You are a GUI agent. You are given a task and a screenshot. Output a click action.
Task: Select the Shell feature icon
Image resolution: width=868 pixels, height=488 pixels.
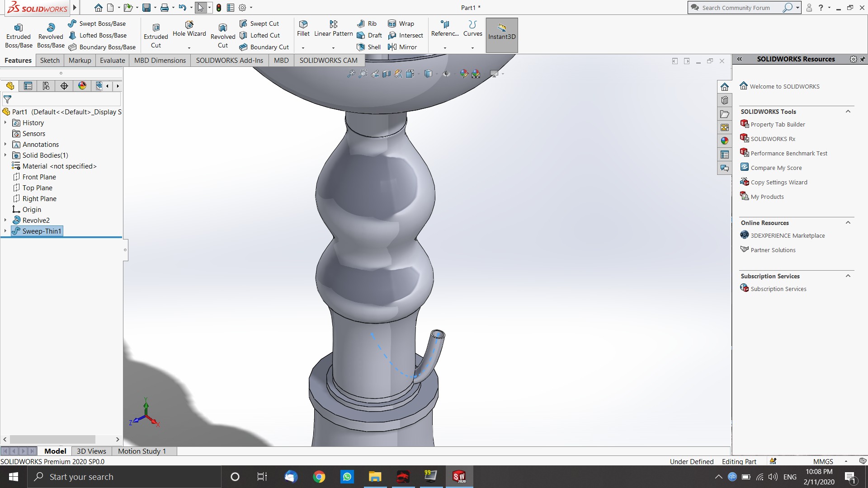pos(361,47)
